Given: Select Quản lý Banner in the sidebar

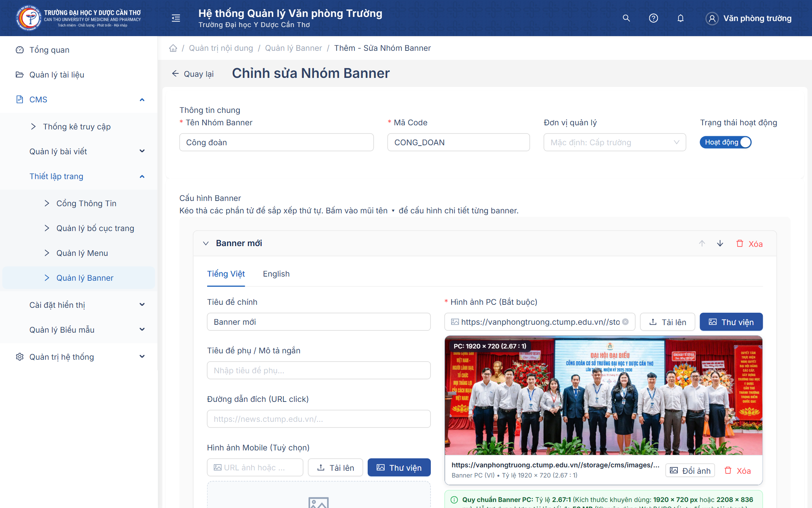Looking at the screenshot, I should (79, 278).
